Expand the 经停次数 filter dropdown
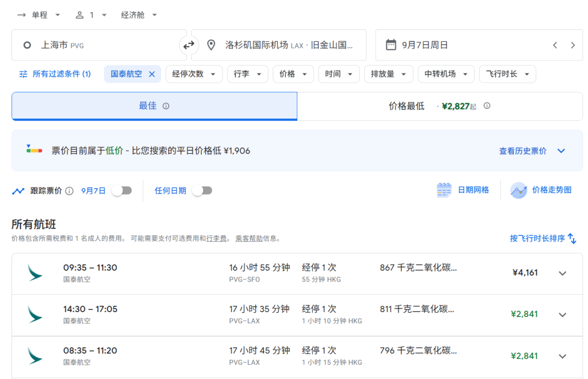Image resolution: width=588 pixels, height=379 pixels. (x=194, y=74)
